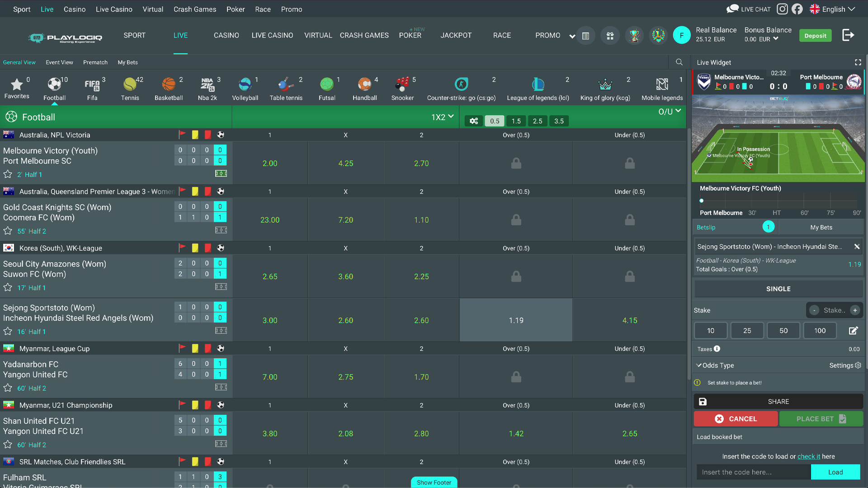Expand the Load booked bet section

[778, 437]
